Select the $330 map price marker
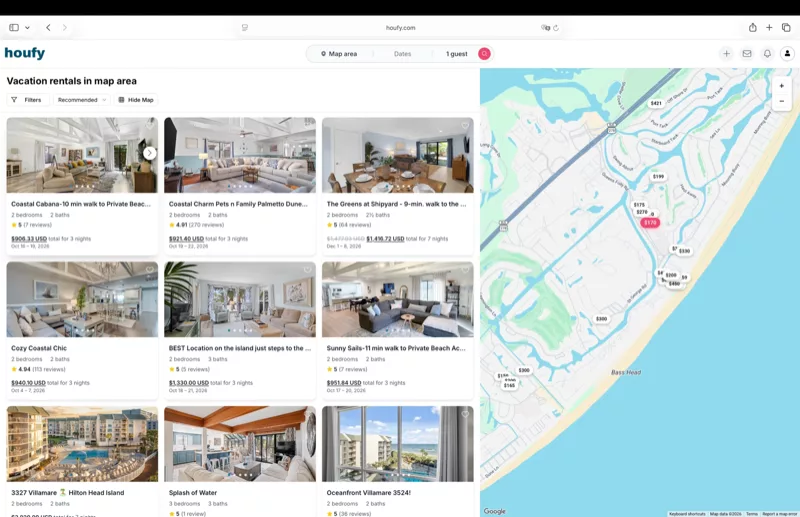Viewport: 800px width, 517px height. tap(685, 251)
